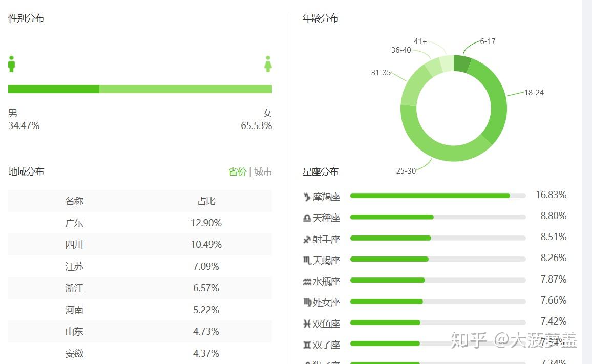Screen dimensions: 592x364
Task: Click the Pisces zodiac symbol icon
Action: tap(307, 324)
